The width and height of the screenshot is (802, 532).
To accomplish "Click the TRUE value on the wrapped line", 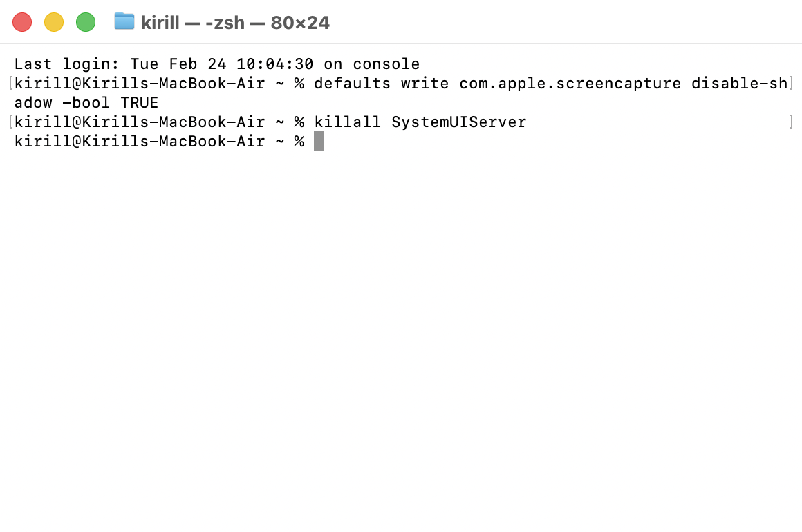I will (x=141, y=102).
